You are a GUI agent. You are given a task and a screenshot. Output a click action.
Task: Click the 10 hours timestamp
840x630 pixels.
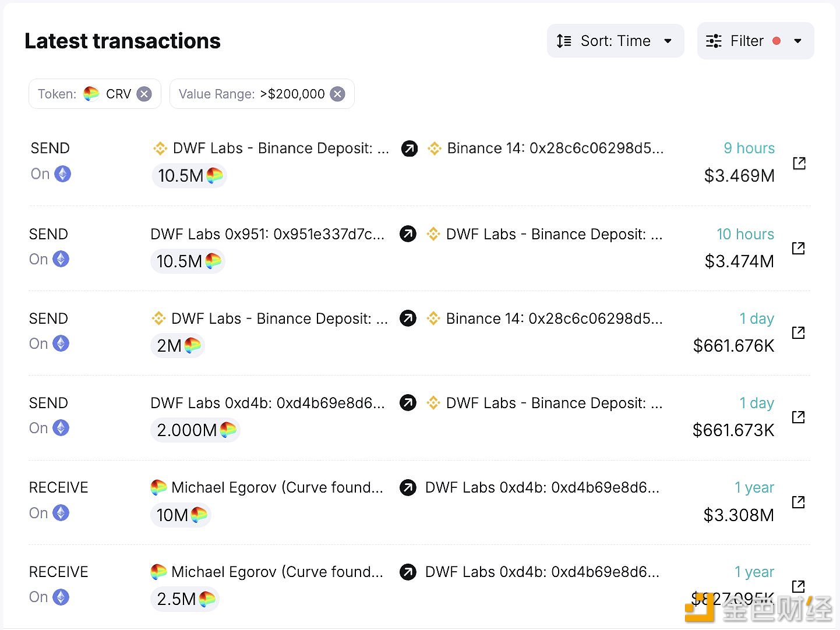pyautogui.click(x=745, y=234)
